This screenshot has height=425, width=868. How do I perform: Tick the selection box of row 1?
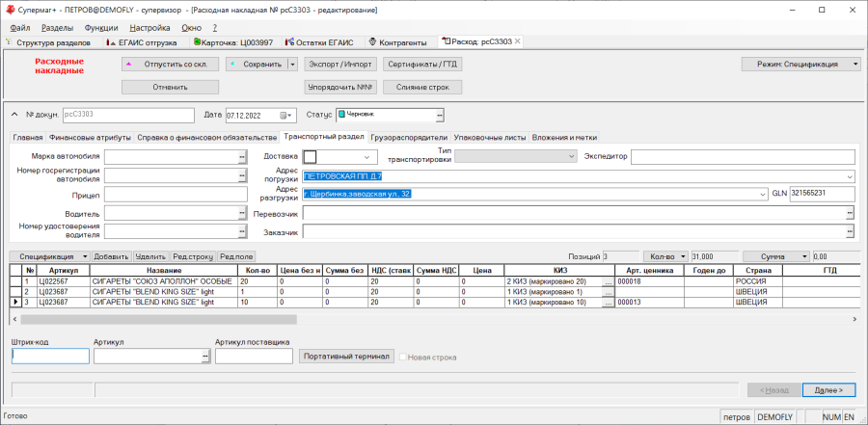click(16, 281)
